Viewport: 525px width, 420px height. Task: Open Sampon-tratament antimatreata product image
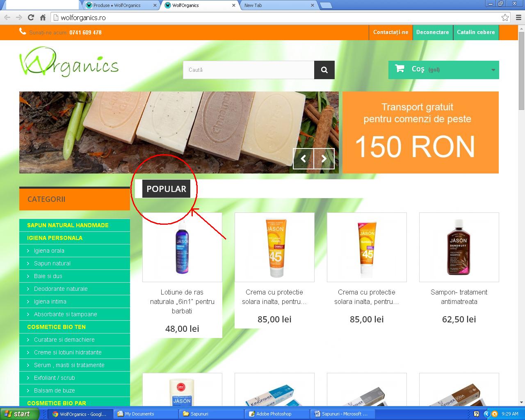pos(459,247)
